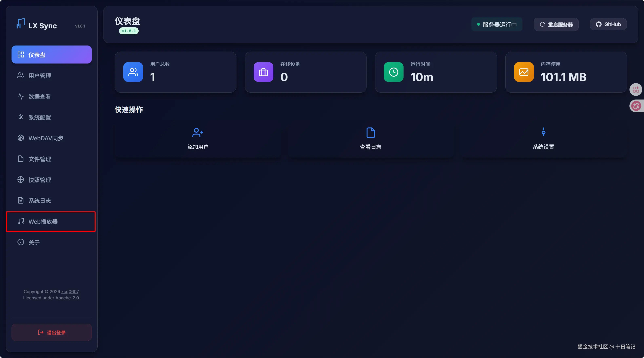Open the xcq0607 author link
The width and height of the screenshot is (644, 358).
tap(70, 291)
